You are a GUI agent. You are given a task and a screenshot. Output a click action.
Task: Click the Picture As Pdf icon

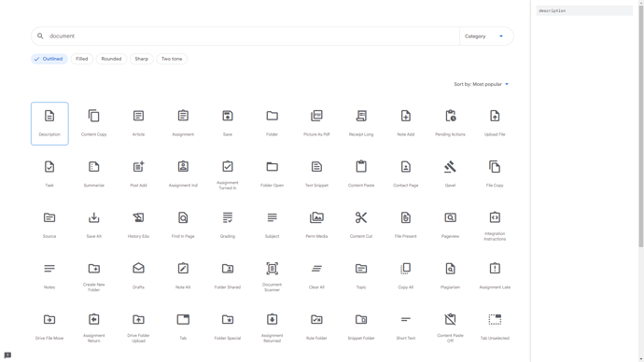point(316,116)
